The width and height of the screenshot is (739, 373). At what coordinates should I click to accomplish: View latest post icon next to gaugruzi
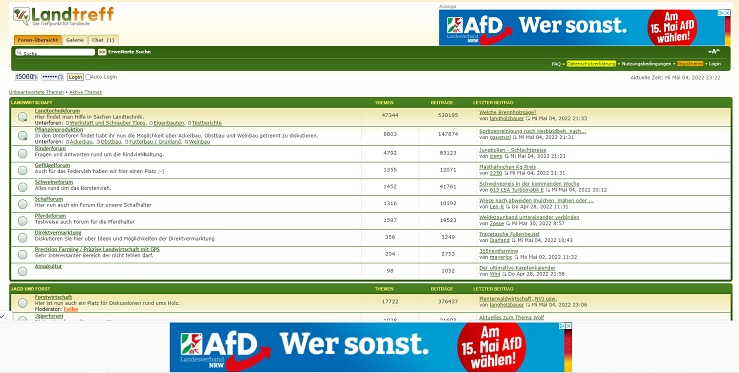pos(515,138)
